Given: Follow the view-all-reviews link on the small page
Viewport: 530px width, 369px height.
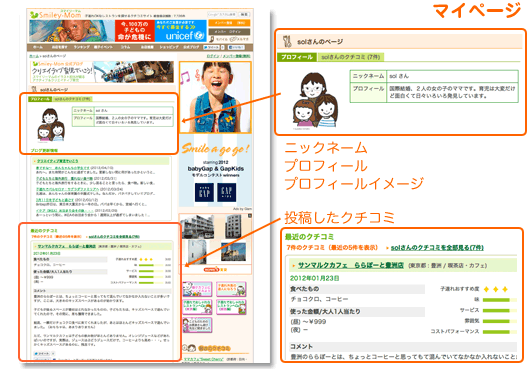Looking at the screenshot, I should tap(114, 237).
